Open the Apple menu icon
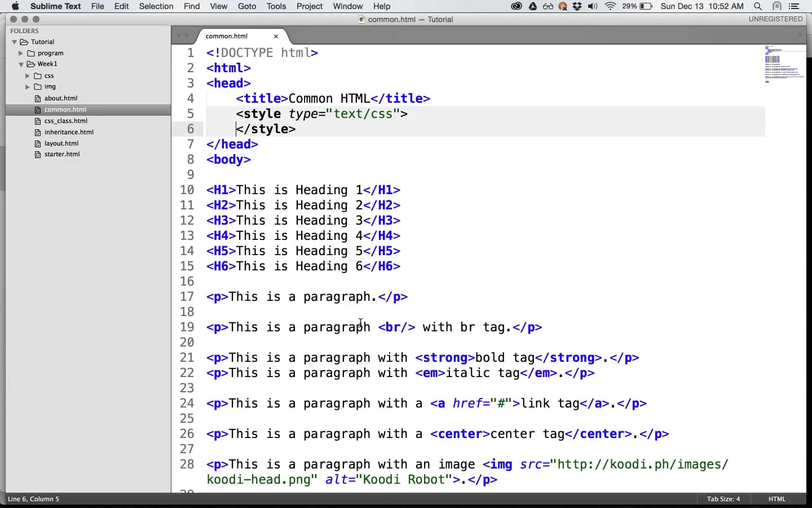 pyautogui.click(x=15, y=6)
